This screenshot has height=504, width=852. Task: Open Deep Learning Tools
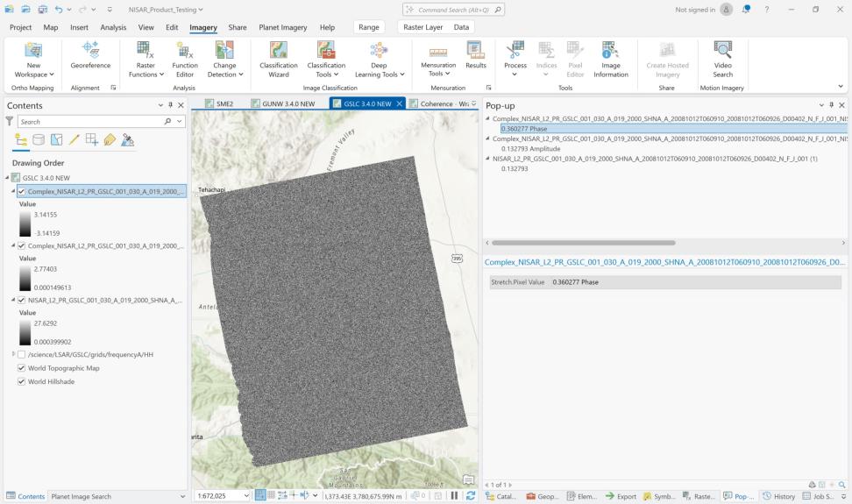pyautogui.click(x=380, y=60)
